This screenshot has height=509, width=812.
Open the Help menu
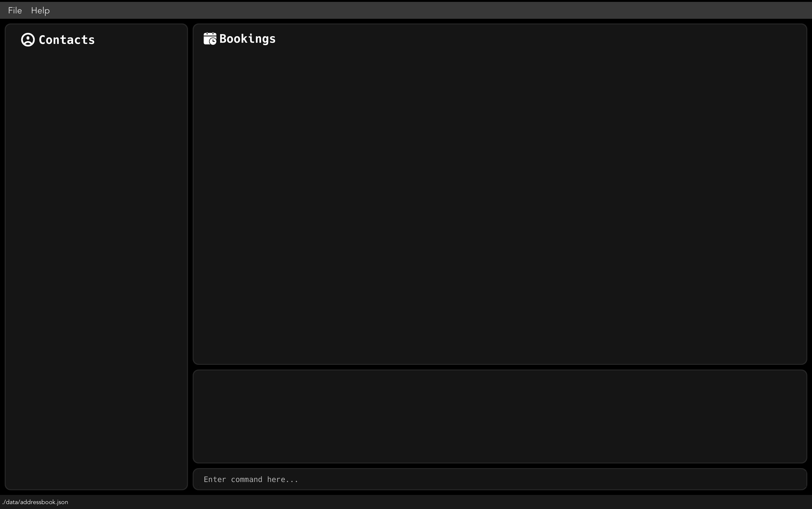click(40, 10)
